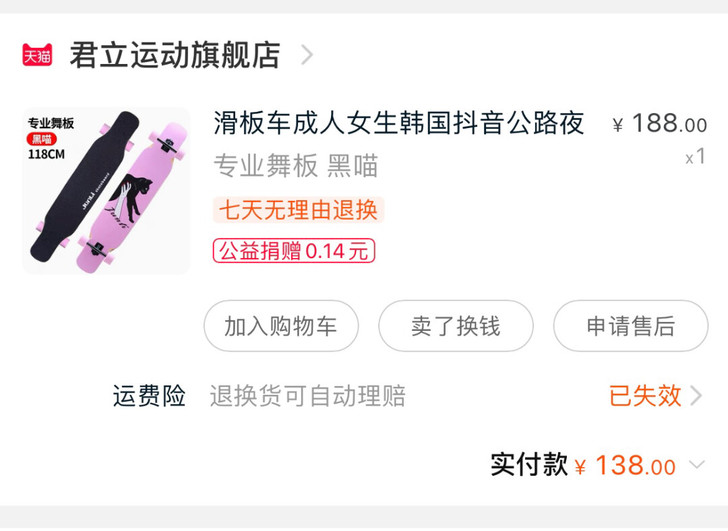
Task: Click the chevron arrow beside store name
Action: coord(307,55)
